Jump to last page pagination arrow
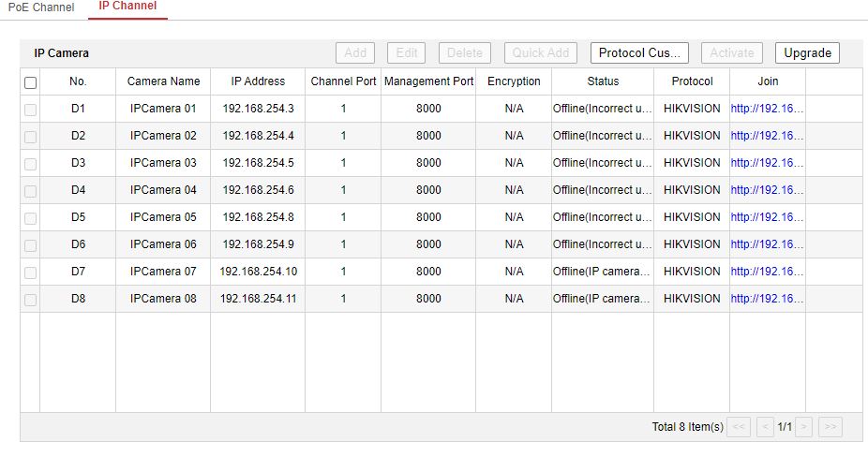 830,427
